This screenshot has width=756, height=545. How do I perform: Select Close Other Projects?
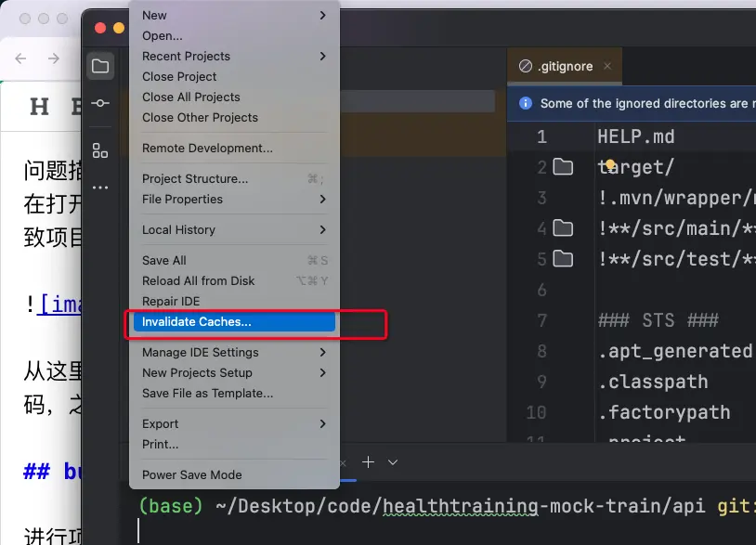(234, 118)
